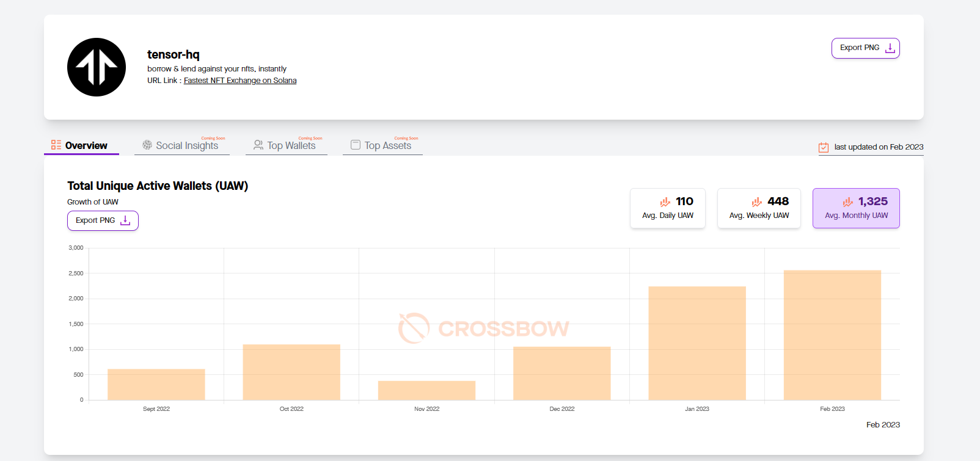
Task: Click the 'Feb 2023' axis label under bar
Action: tap(832, 409)
